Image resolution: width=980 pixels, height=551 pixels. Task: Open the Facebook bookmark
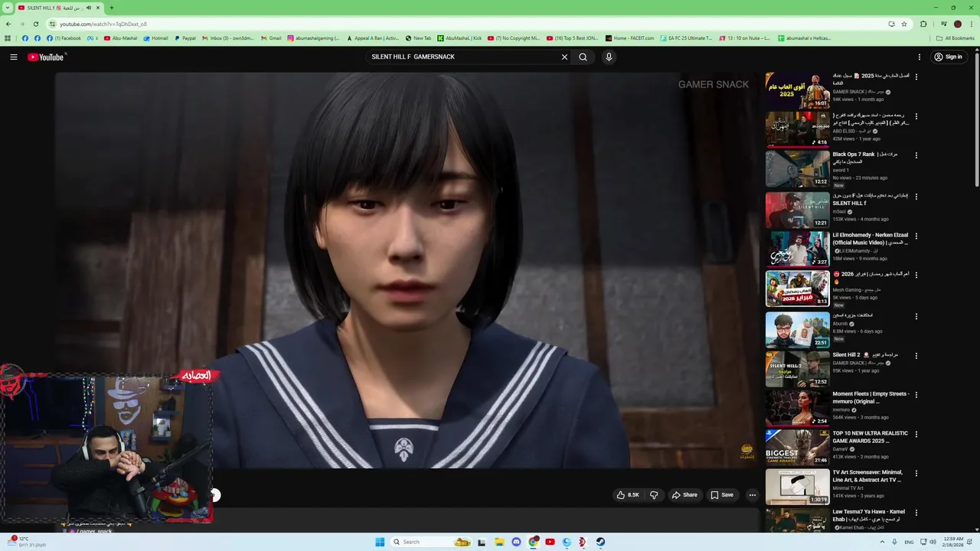[x=63, y=38]
